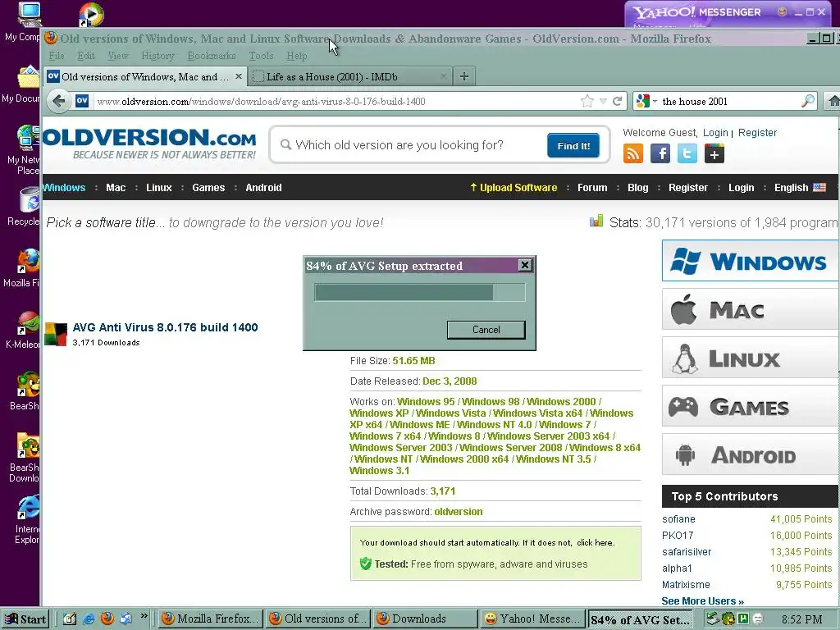840x630 pixels.
Task: Expand quick launch overflow chevron
Action: click(x=144, y=616)
